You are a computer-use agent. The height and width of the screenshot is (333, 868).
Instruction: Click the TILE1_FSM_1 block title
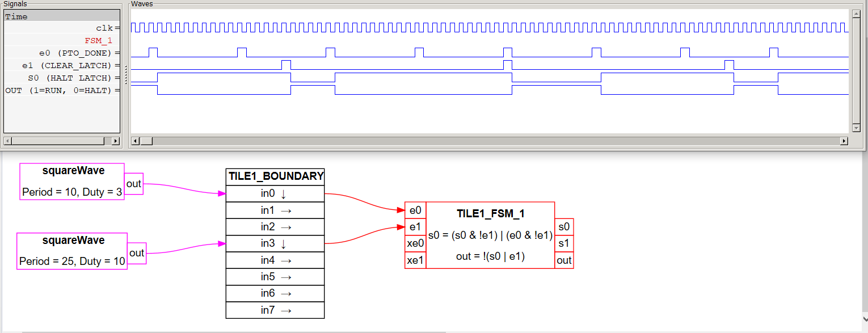pos(490,214)
